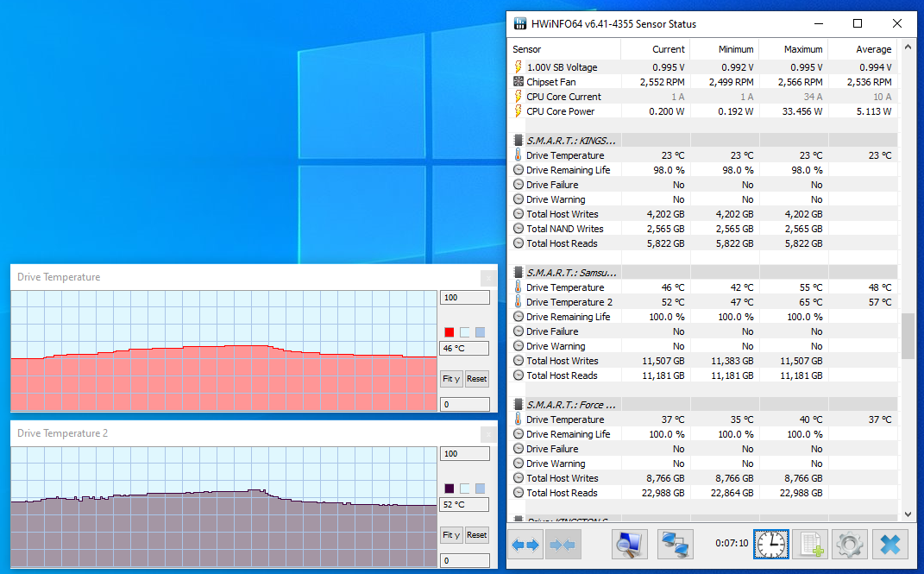Click thermometer icon of Force Drive Temperature
Screen dimensions: 924x574
[x=518, y=419]
